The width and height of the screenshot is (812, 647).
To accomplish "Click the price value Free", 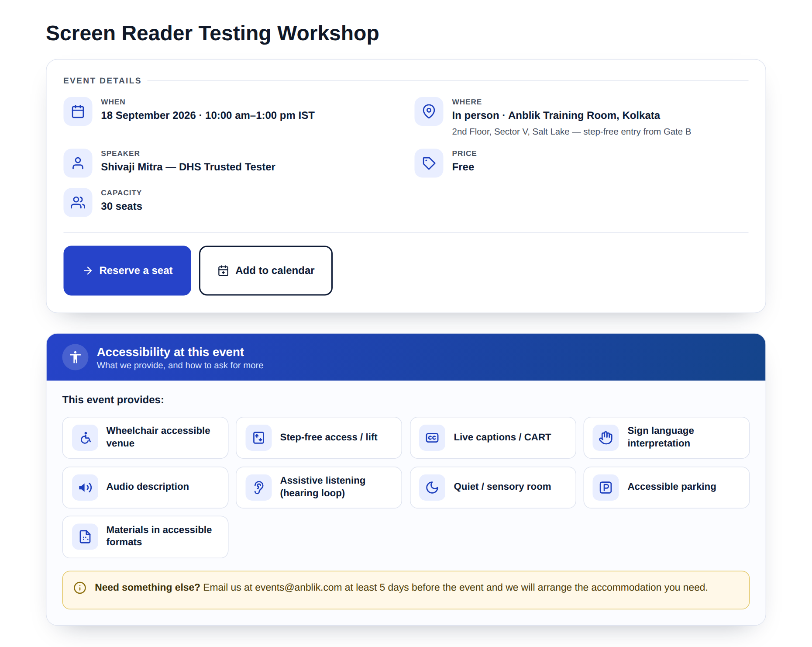I will [463, 167].
